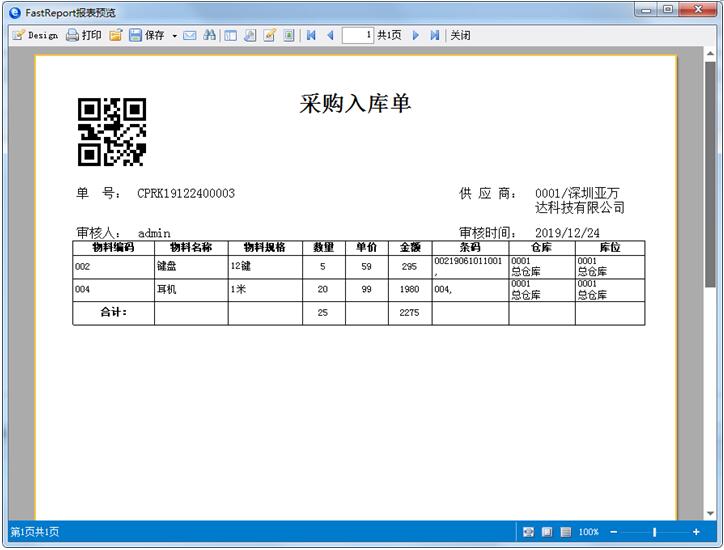724x550 pixels.
Task: Click the page width zoom icon in status bar
Action: pyautogui.click(x=528, y=532)
